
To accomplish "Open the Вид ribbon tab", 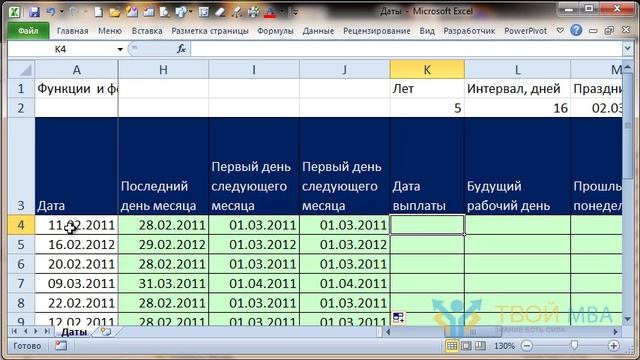I will click(x=427, y=31).
